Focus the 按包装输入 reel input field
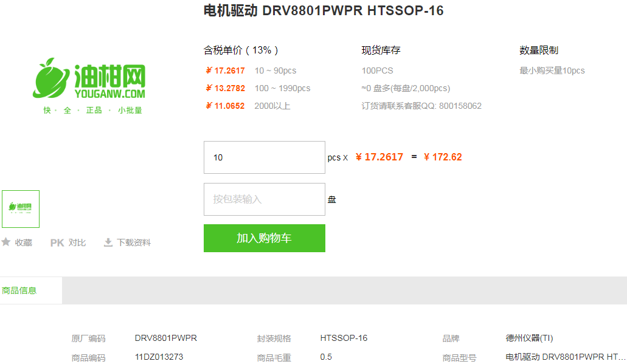The width and height of the screenshot is (627, 364). 265,199
